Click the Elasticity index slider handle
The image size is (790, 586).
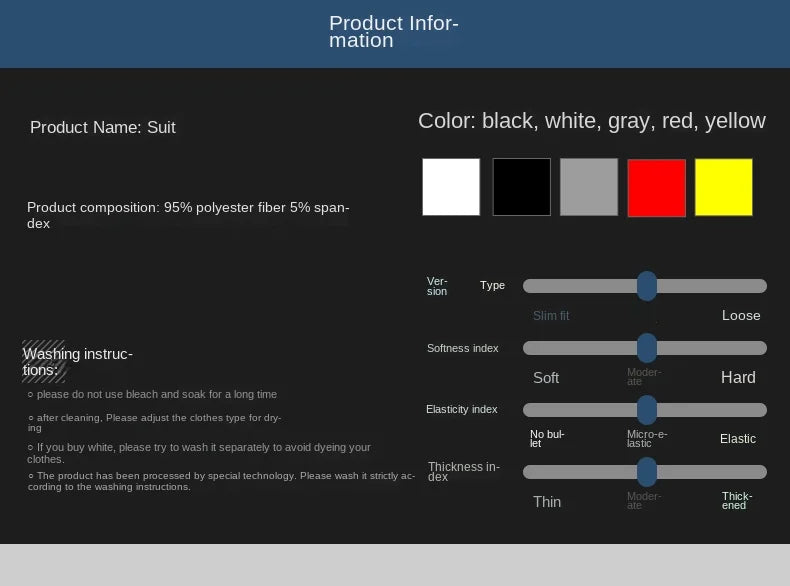click(647, 410)
